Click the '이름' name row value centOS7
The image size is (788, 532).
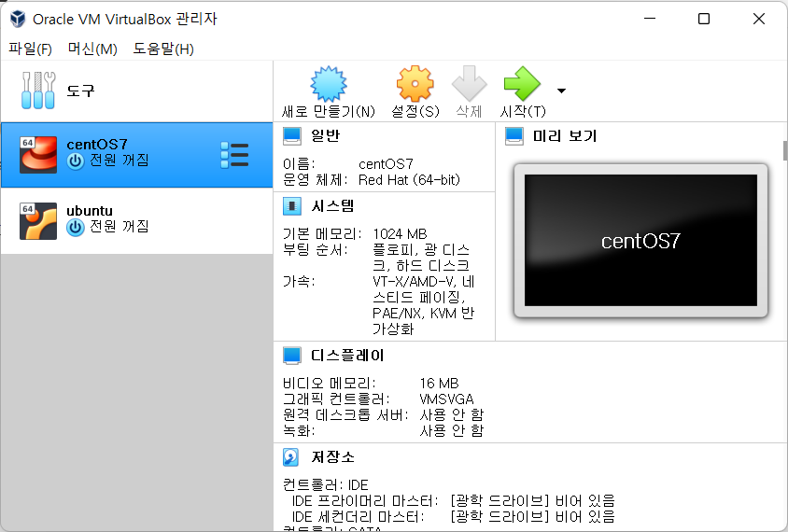(386, 164)
